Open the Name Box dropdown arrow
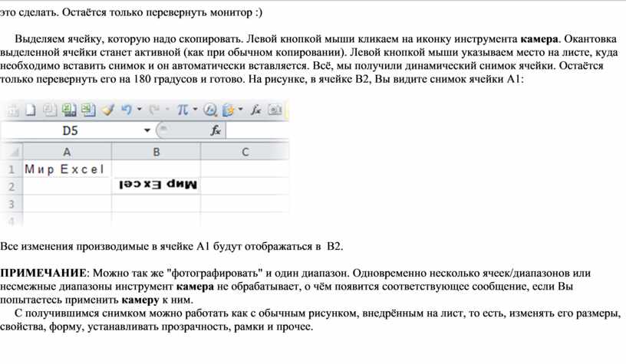The height and width of the screenshot is (364, 626). pyautogui.click(x=147, y=130)
